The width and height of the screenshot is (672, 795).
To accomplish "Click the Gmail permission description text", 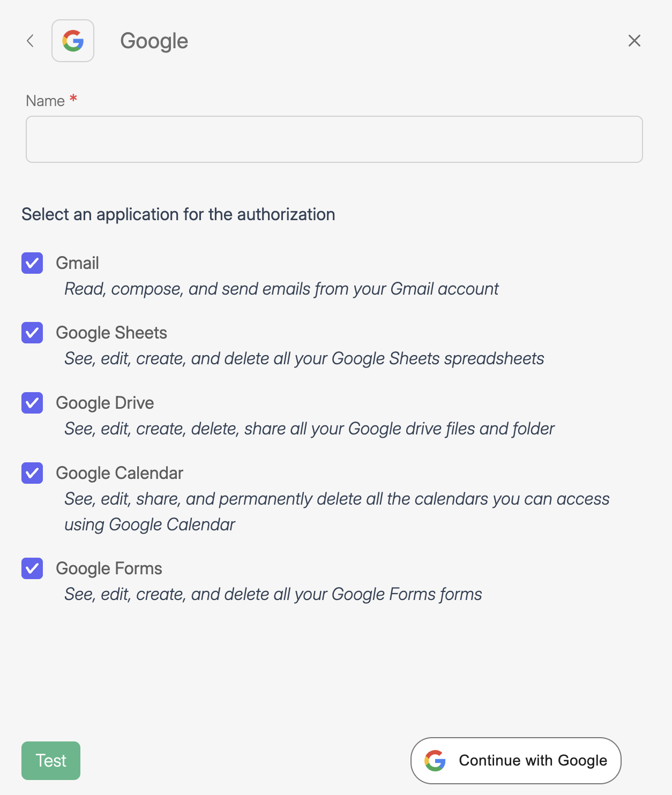I will tap(281, 289).
